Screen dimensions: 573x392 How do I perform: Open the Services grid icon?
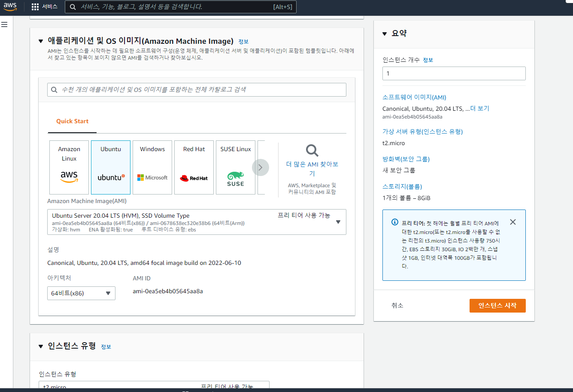34,6
